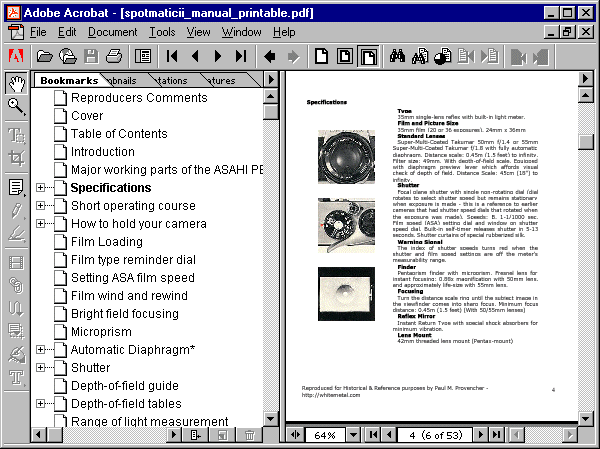Open the Depth-of-field guide bookmark

125,385
